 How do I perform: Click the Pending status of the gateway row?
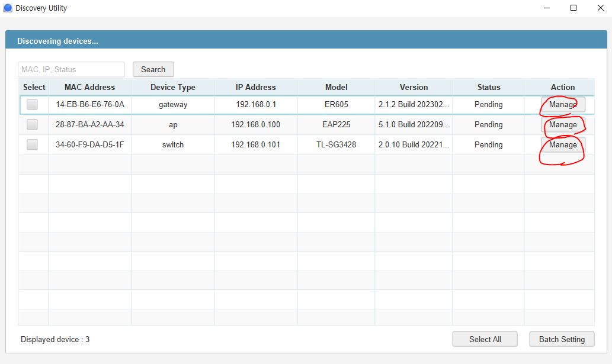click(488, 104)
